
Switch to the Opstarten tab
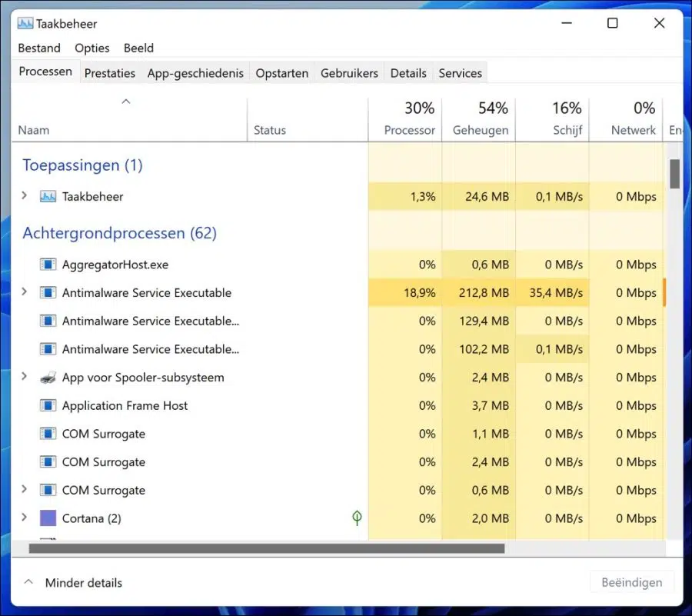click(x=282, y=73)
